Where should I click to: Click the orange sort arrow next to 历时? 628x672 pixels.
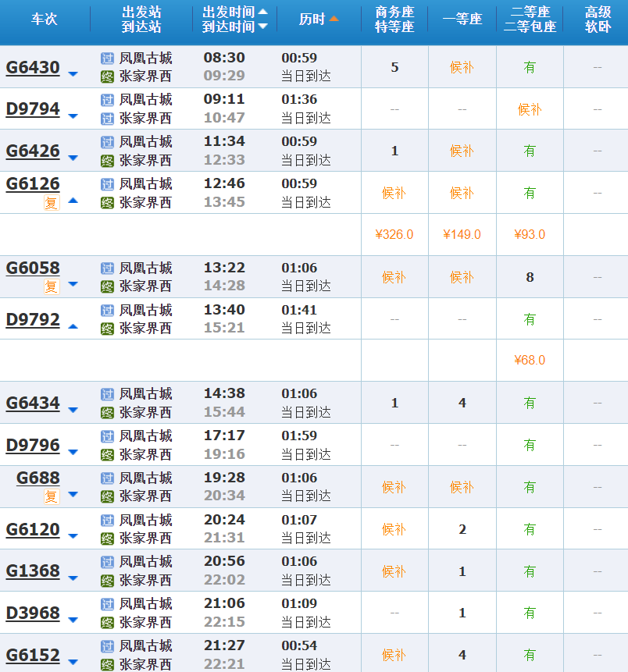click(334, 19)
